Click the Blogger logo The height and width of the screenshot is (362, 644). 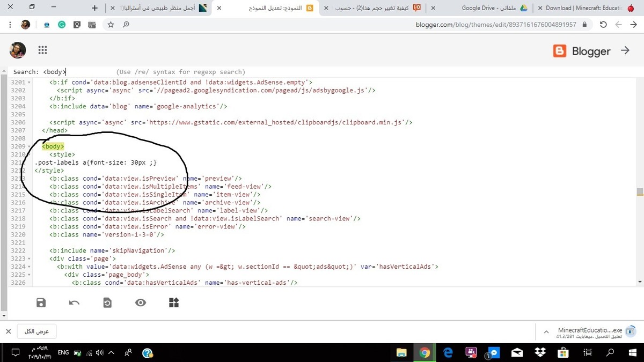582,51
